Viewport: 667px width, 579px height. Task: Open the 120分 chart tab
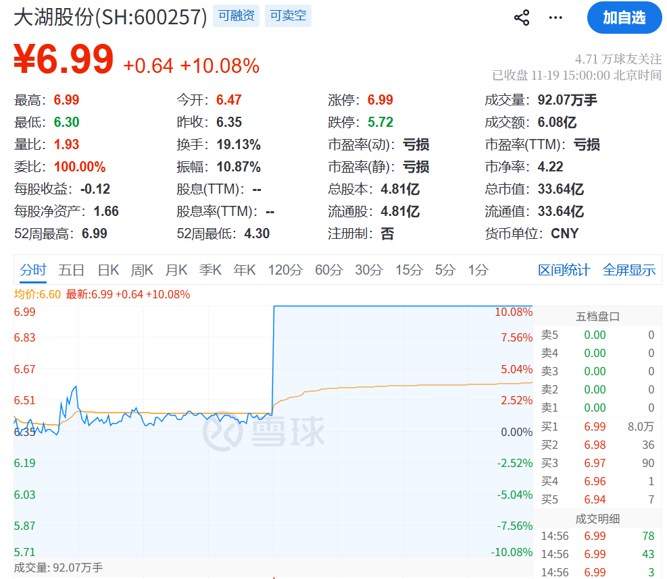coord(285,269)
